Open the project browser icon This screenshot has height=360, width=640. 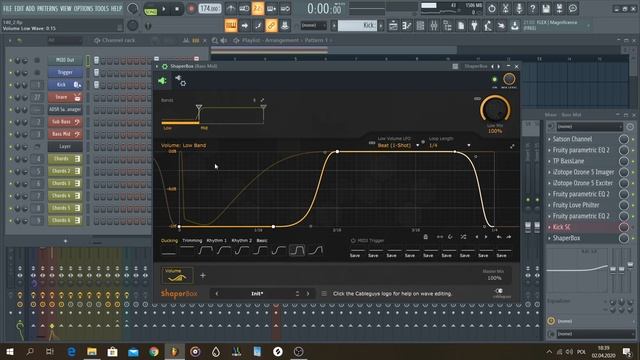pyautogui.click(x=447, y=26)
